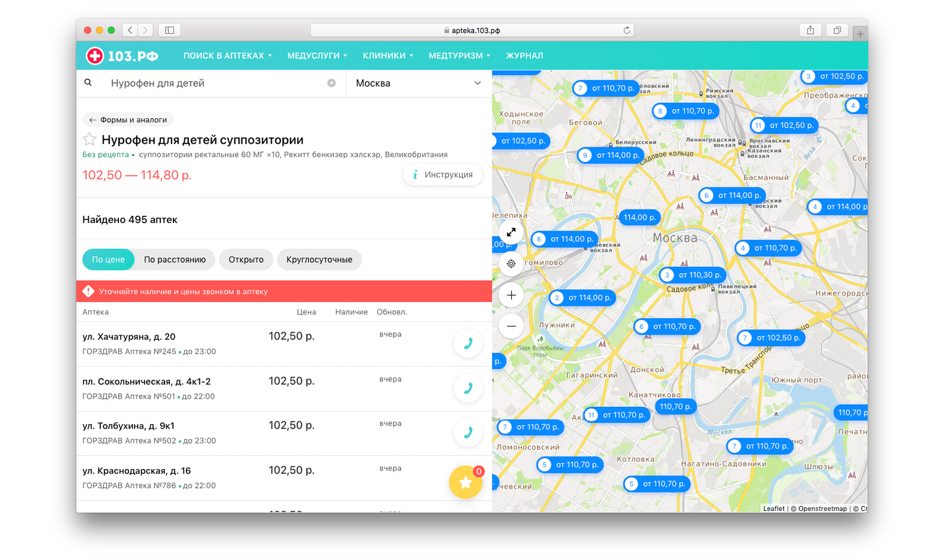Toggle the Safari sidebar
The width and height of the screenshot is (944, 560).
[x=169, y=30]
